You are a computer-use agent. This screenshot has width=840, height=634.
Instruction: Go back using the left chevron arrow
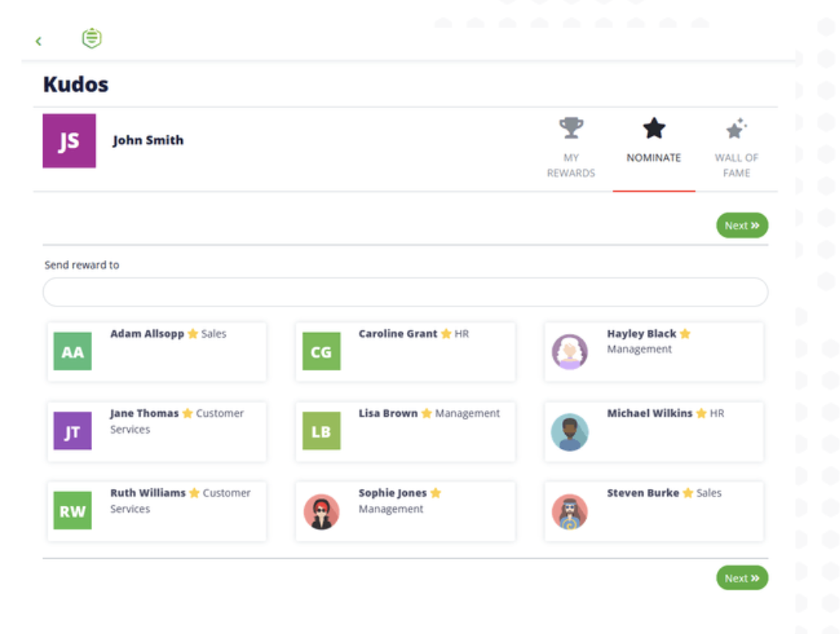[x=38, y=40]
